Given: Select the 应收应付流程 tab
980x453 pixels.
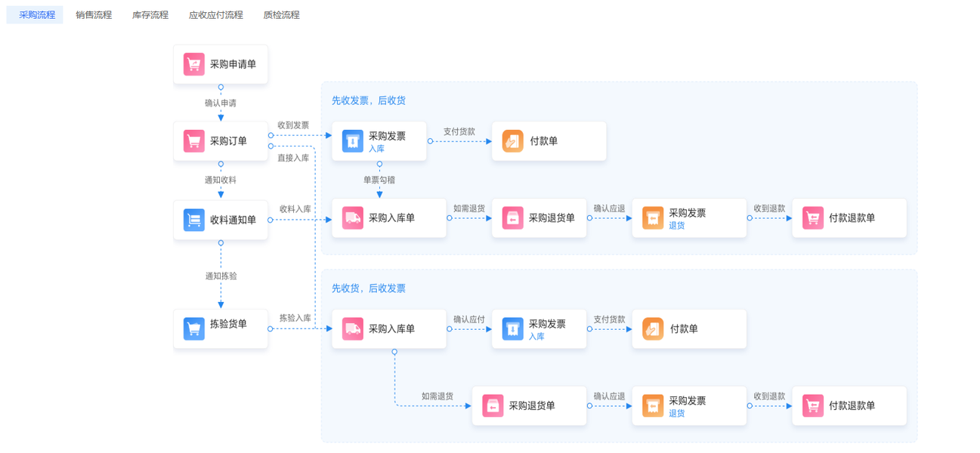Looking at the screenshot, I should 216,15.
